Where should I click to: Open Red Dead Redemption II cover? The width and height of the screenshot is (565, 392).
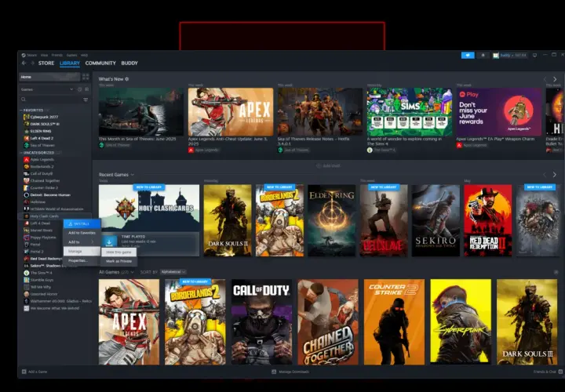click(488, 220)
